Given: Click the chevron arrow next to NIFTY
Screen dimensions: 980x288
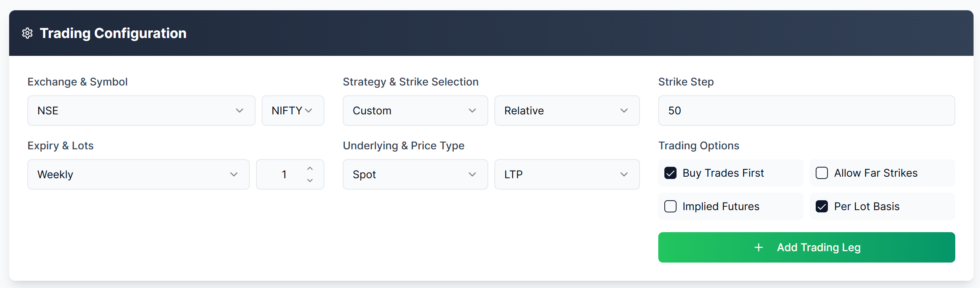Looking at the screenshot, I should tap(308, 111).
